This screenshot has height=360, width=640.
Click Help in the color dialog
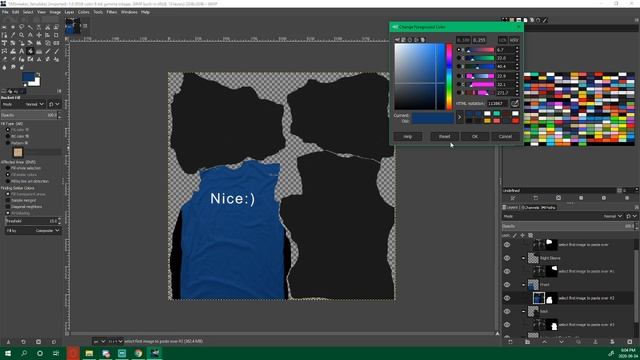coord(408,136)
